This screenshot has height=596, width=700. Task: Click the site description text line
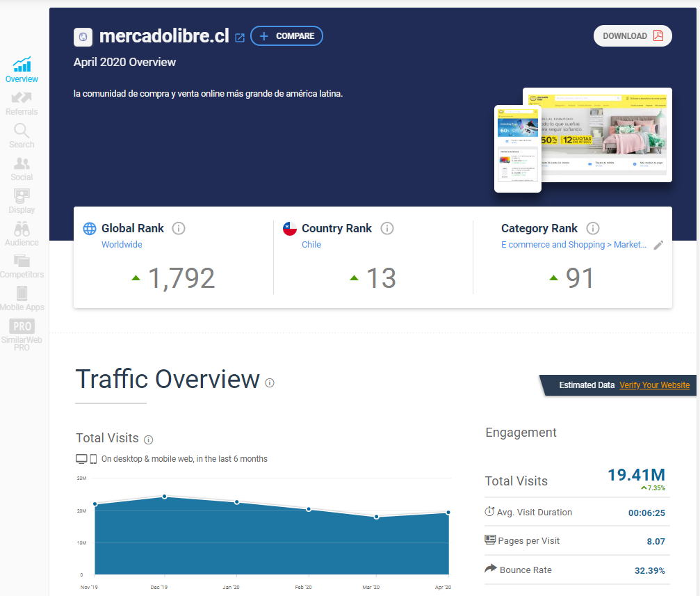point(208,94)
